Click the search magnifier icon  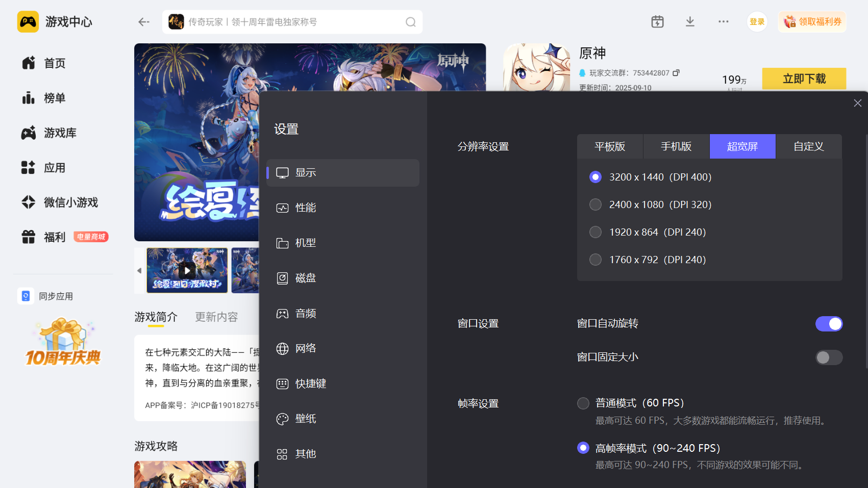pos(411,22)
